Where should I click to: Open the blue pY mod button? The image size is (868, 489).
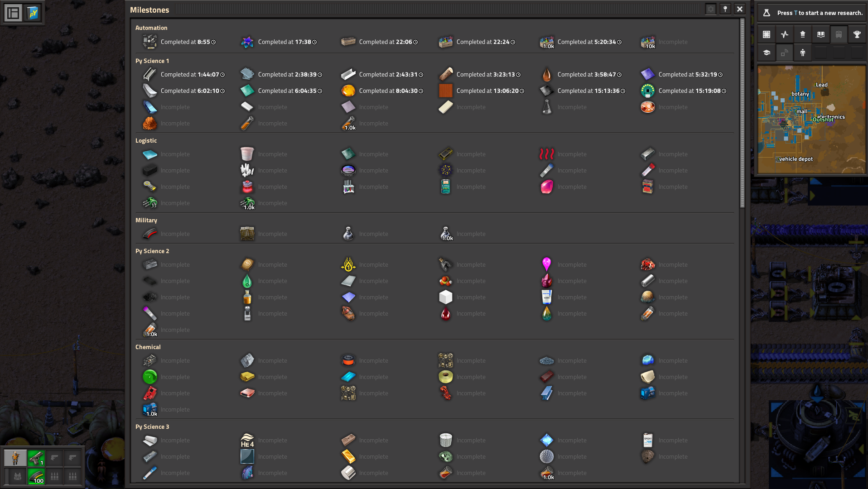(33, 13)
